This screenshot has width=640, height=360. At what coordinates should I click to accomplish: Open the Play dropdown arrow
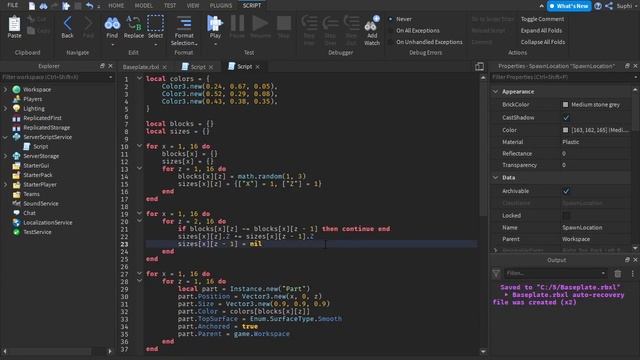point(215,44)
